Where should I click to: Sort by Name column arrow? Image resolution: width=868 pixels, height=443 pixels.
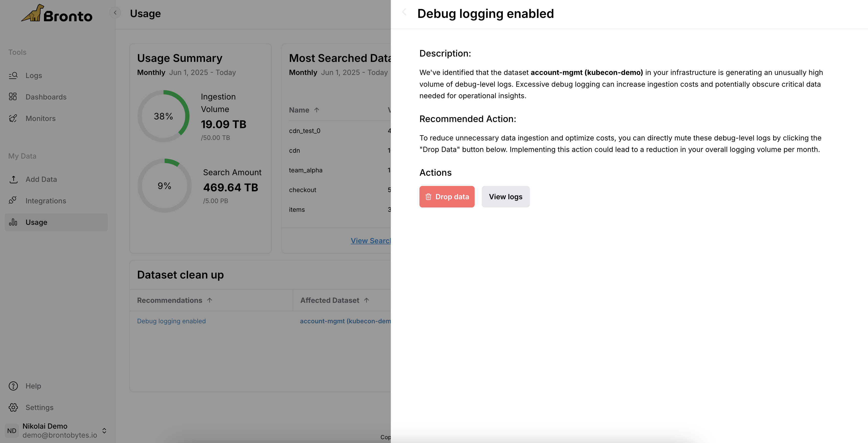[x=316, y=110]
